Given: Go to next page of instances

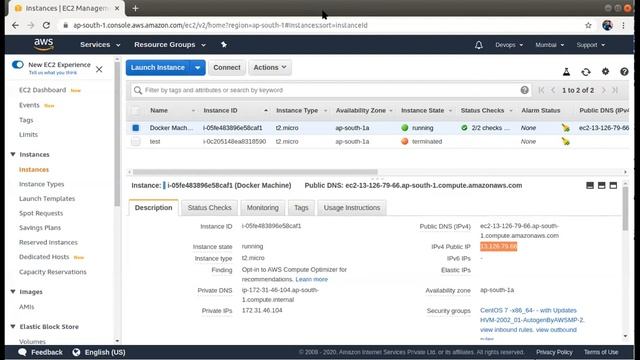Looking at the screenshot, I should 604,90.
